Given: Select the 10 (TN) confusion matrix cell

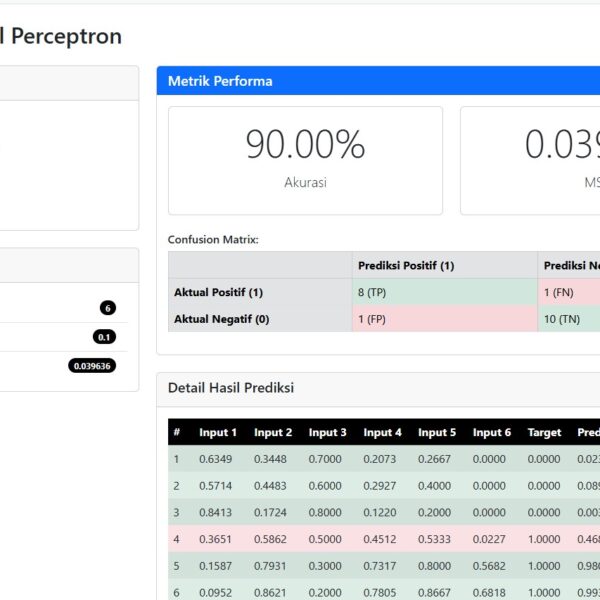Looking at the screenshot, I should click(x=569, y=319).
